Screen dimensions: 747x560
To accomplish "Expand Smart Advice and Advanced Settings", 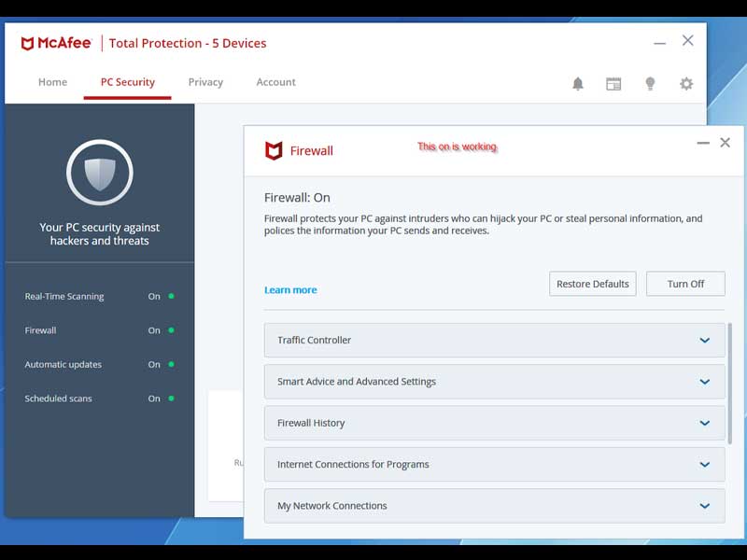I will point(494,382).
